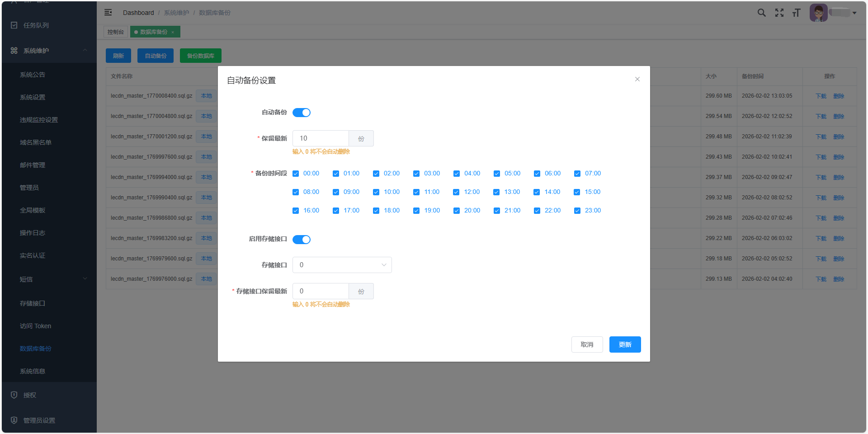Open the font size adjustment icon
Screen dimensions: 868x434
[796, 13]
